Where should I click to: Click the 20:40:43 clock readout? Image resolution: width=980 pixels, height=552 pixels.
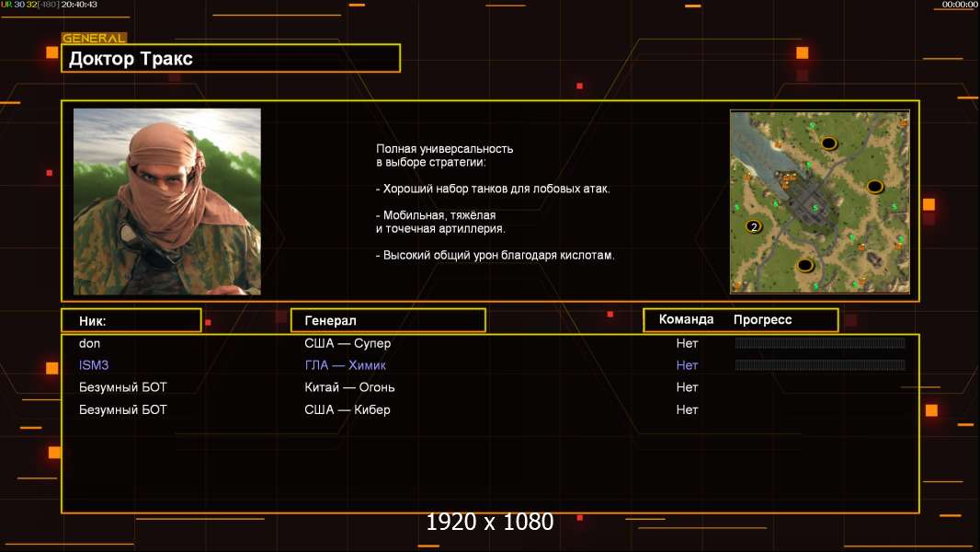79,5
